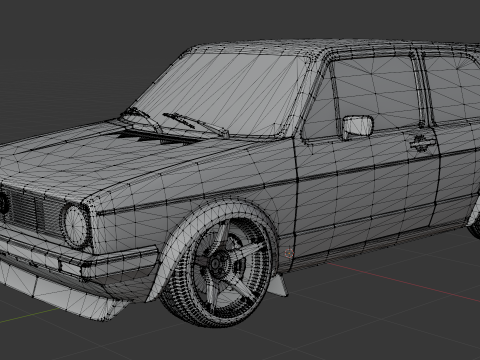Select the mud flap behind the front wheel
Viewport: 480px width, 360px height.
pos(279,285)
